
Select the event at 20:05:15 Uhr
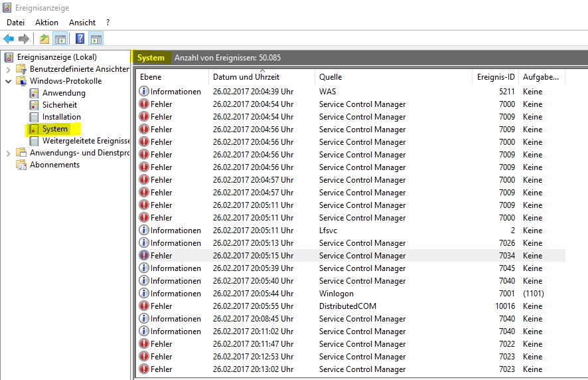350,255
